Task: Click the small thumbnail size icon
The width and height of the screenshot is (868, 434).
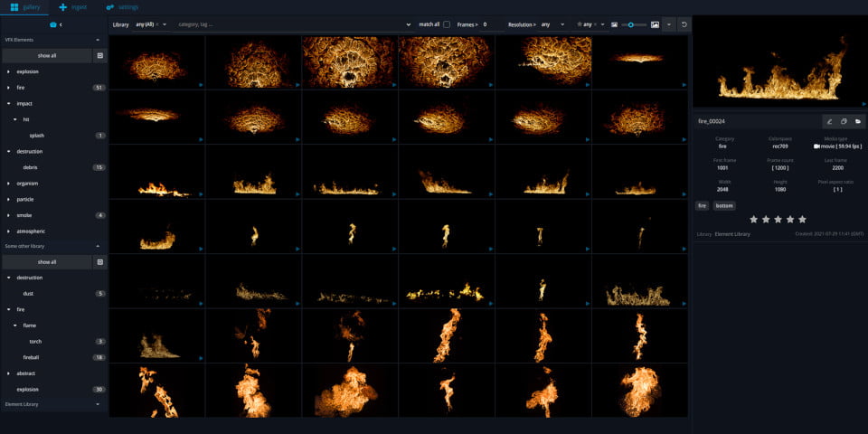Action: tap(615, 24)
